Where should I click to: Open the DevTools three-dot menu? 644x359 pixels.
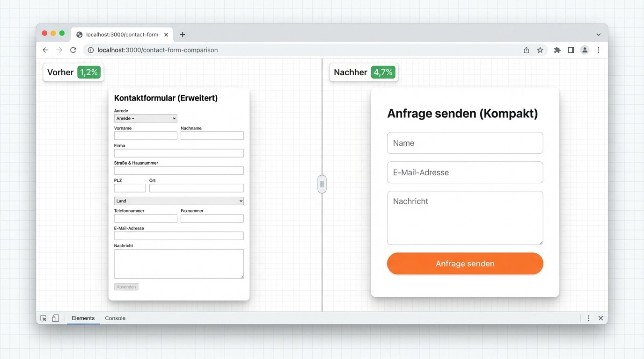click(588, 318)
